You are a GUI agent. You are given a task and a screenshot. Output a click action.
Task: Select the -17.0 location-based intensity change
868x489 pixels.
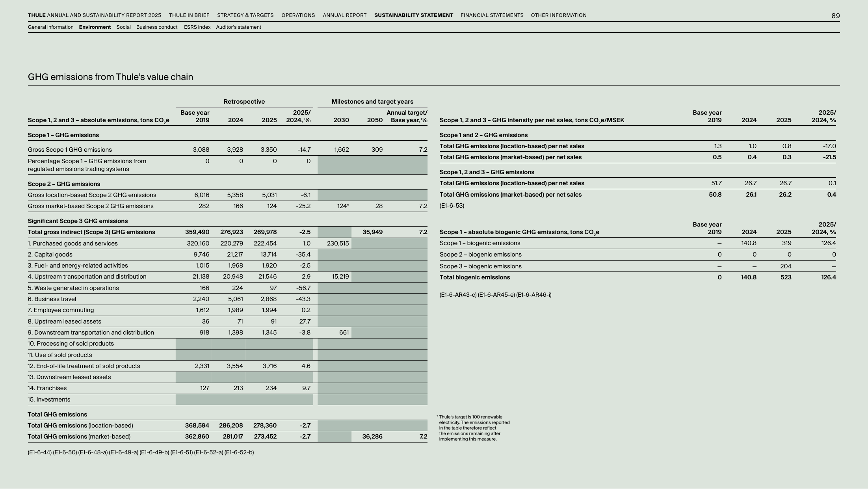point(829,146)
